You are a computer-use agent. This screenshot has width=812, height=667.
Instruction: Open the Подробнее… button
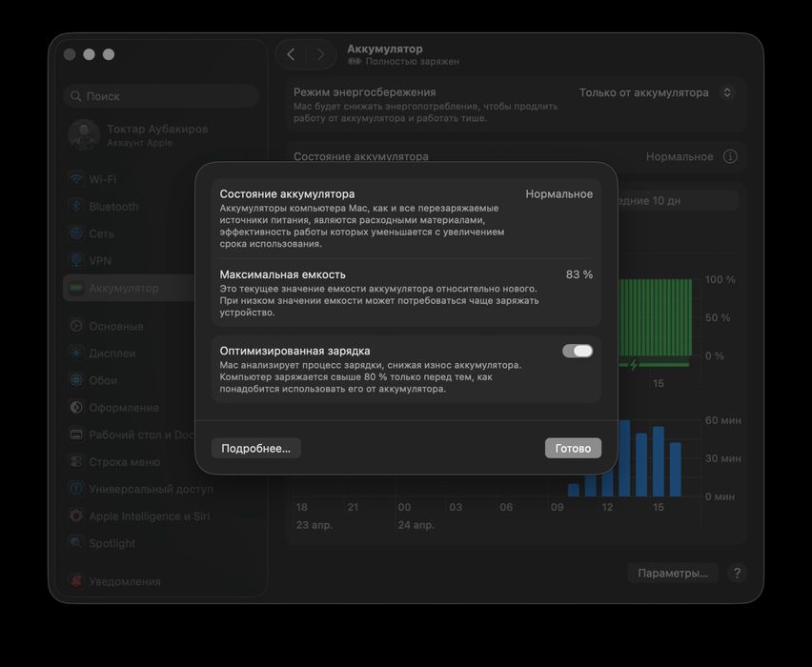(255, 448)
